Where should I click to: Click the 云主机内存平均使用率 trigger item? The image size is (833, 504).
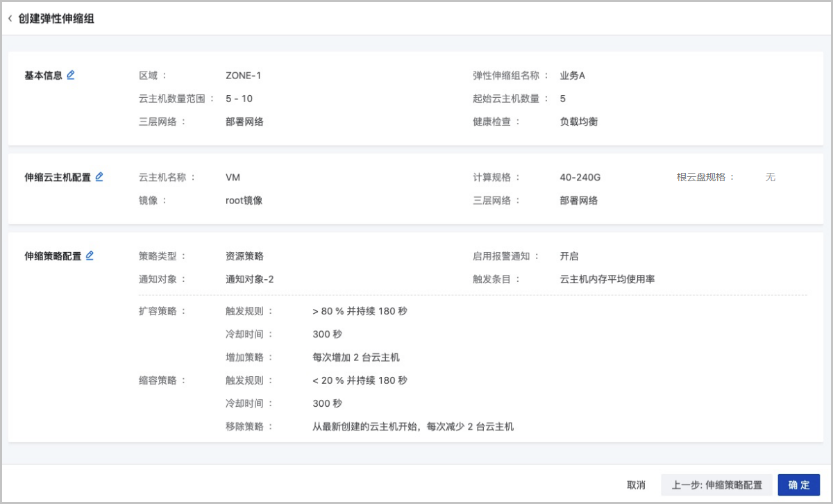pyautogui.click(x=607, y=279)
